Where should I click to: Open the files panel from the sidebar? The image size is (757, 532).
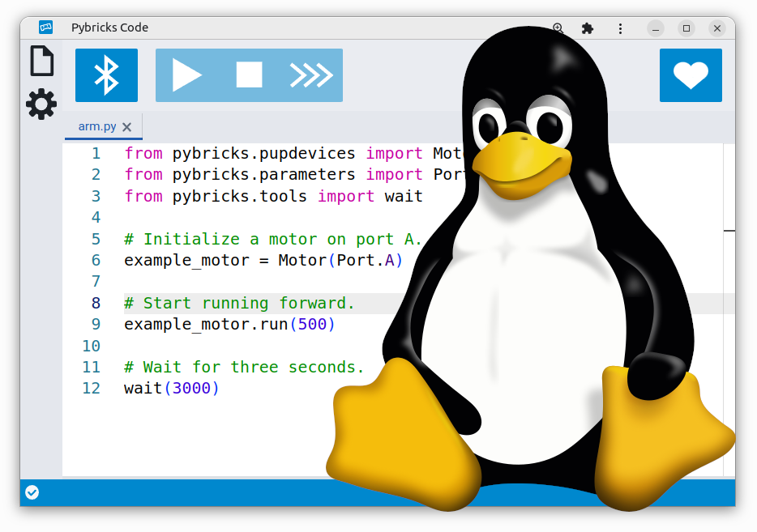[41, 62]
